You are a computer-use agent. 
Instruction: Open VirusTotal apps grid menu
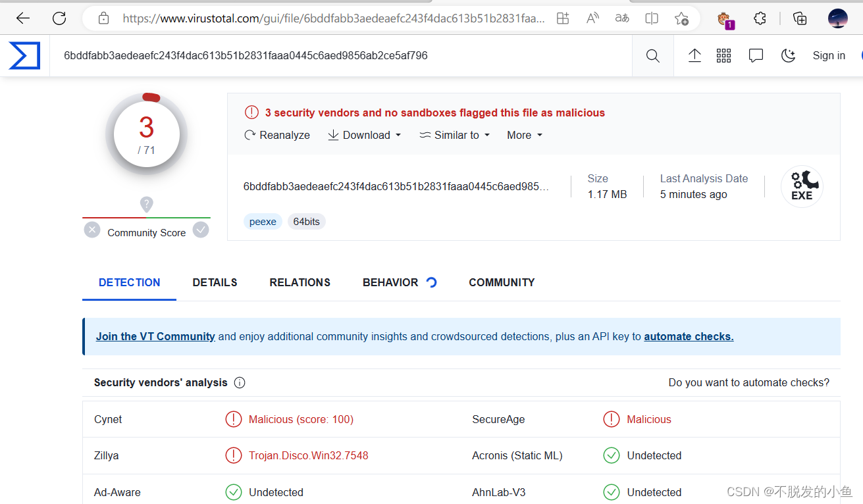point(724,56)
